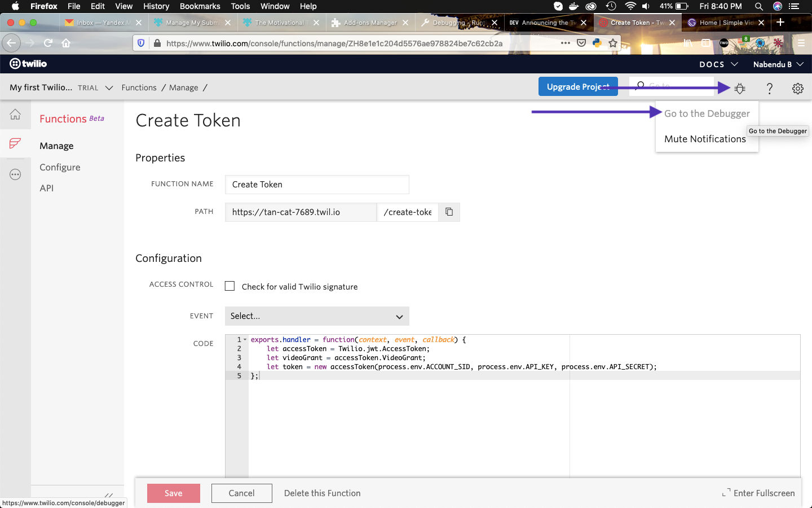Select the Functions product icon in sidebar
The image size is (812, 508).
point(15,143)
